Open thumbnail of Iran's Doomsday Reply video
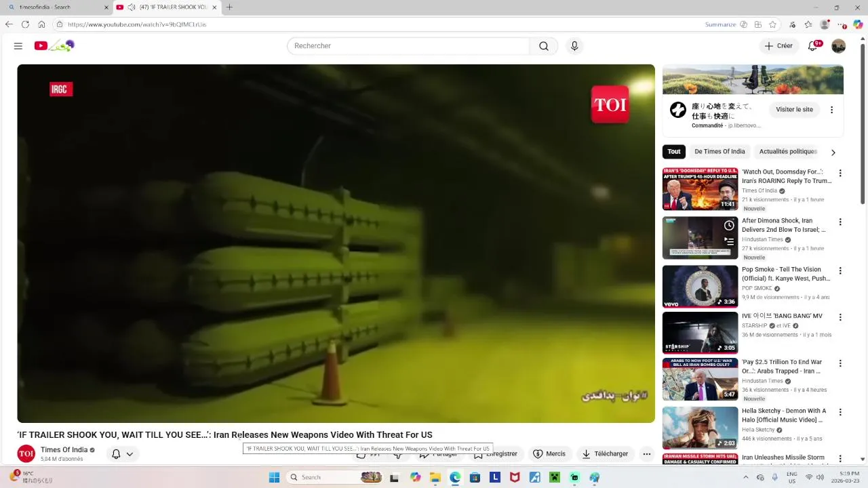The height and width of the screenshot is (488, 868). click(x=700, y=189)
